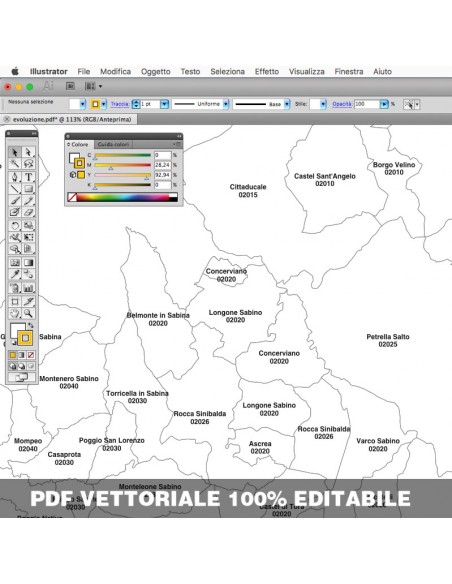Select the Mesh tool

tap(15, 263)
